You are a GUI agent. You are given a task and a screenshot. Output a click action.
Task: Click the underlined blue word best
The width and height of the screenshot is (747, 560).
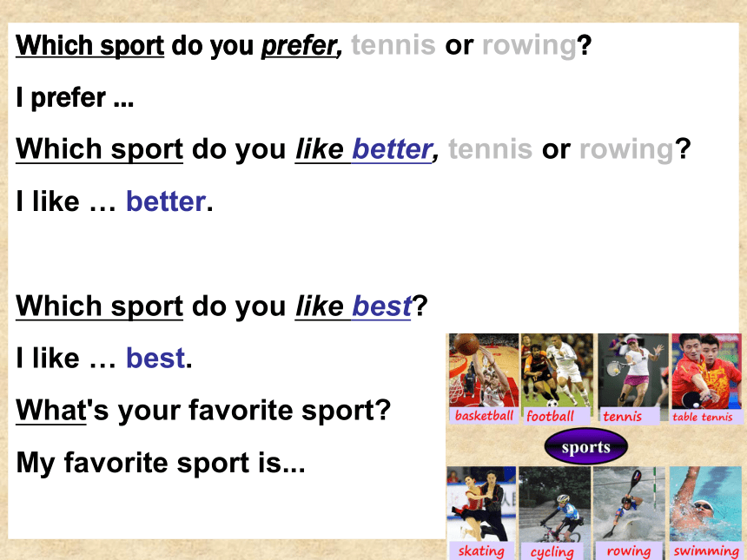[381, 306]
